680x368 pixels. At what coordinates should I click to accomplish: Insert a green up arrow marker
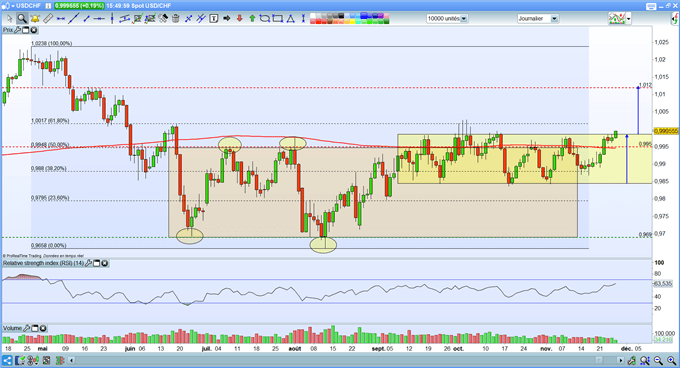coord(252,18)
